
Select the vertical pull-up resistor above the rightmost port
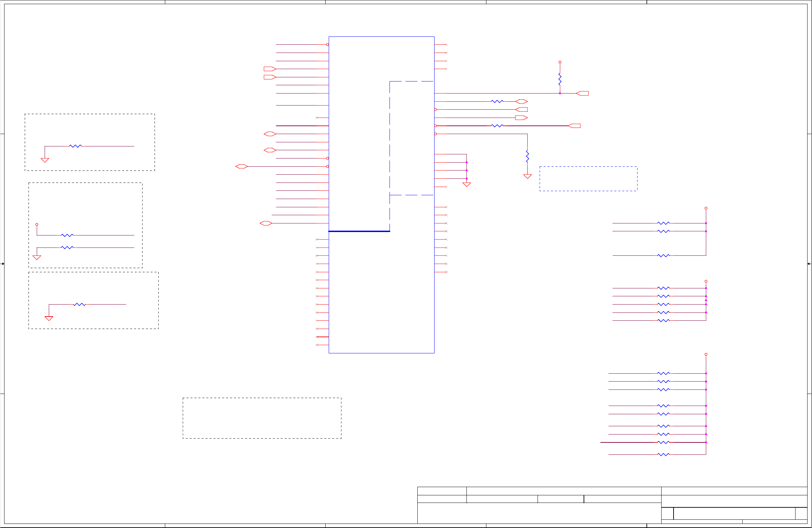(560, 79)
